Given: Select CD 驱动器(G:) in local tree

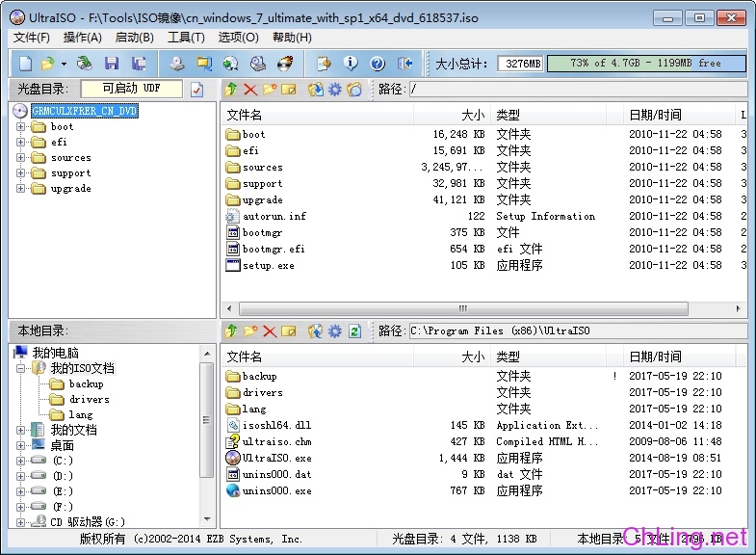Looking at the screenshot, I should [88, 521].
